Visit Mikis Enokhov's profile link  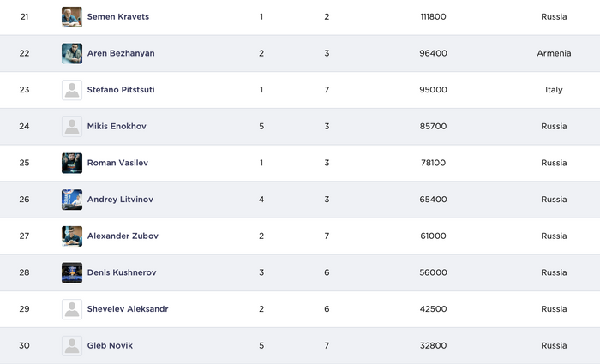tap(117, 127)
